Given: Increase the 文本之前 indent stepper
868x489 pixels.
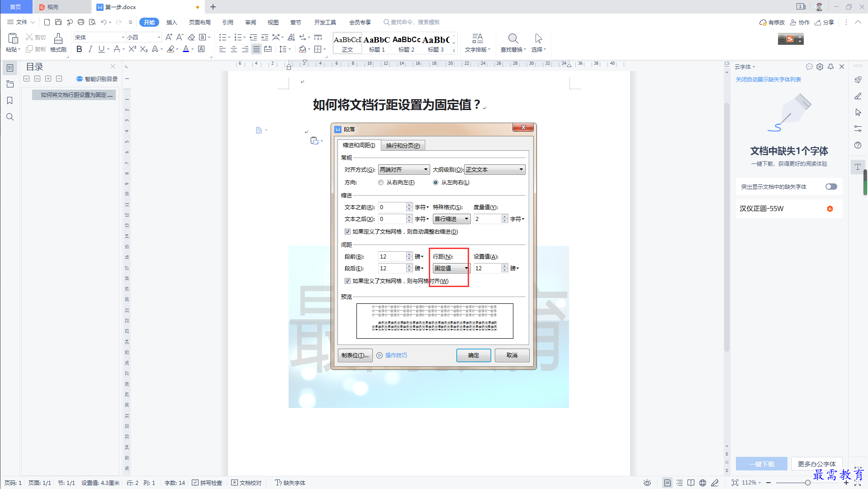Looking at the screenshot, I should tap(409, 205).
